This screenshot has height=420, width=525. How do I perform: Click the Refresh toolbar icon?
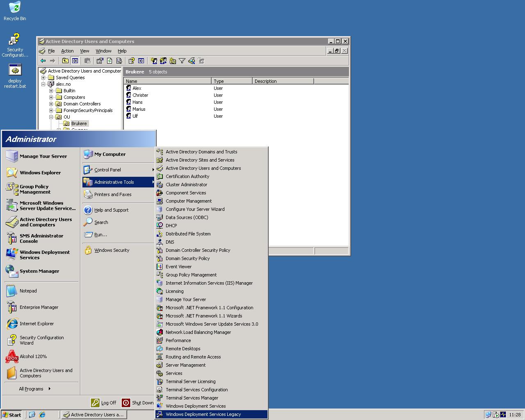click(110, 61)
